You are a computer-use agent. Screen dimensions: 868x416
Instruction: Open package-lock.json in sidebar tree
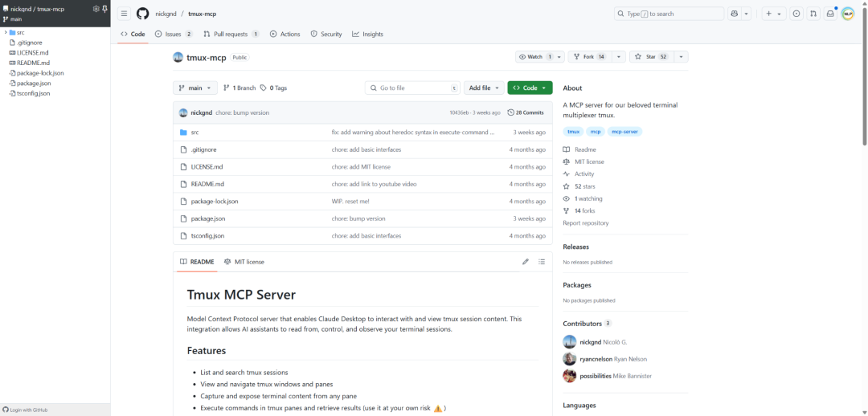[40, 73]
